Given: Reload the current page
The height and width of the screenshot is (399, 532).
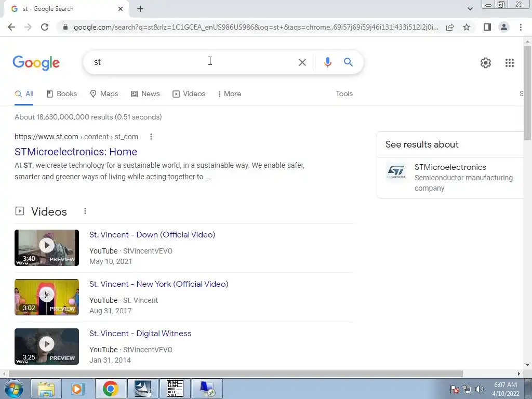Looking at the screenshot, I should tap(45, 27).
